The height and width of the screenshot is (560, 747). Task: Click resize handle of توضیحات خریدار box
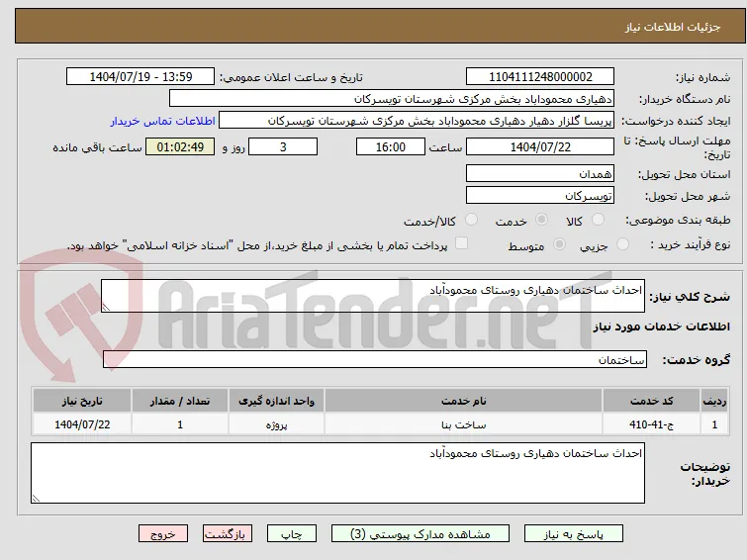coord(36,499)
